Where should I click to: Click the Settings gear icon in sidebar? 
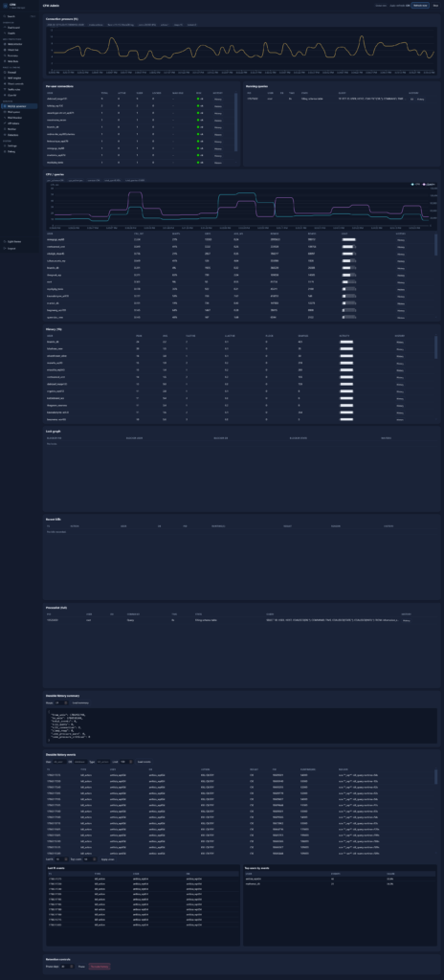(x=5, y=145)
